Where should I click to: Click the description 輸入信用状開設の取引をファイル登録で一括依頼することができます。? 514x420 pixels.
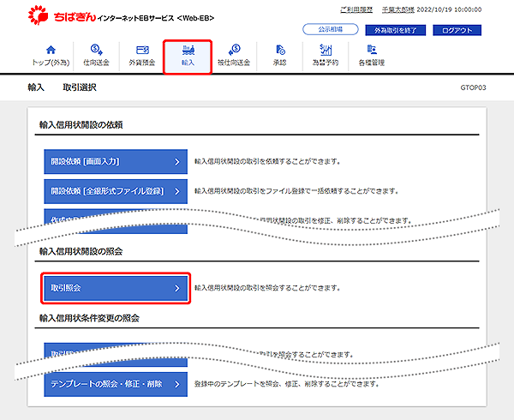(296, 191)
